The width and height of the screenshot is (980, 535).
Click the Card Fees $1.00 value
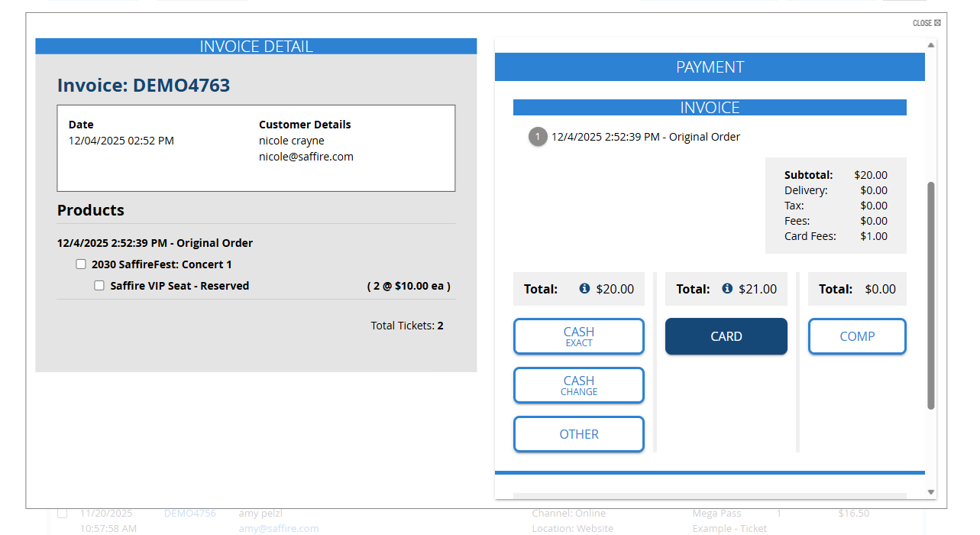[874, 236]
